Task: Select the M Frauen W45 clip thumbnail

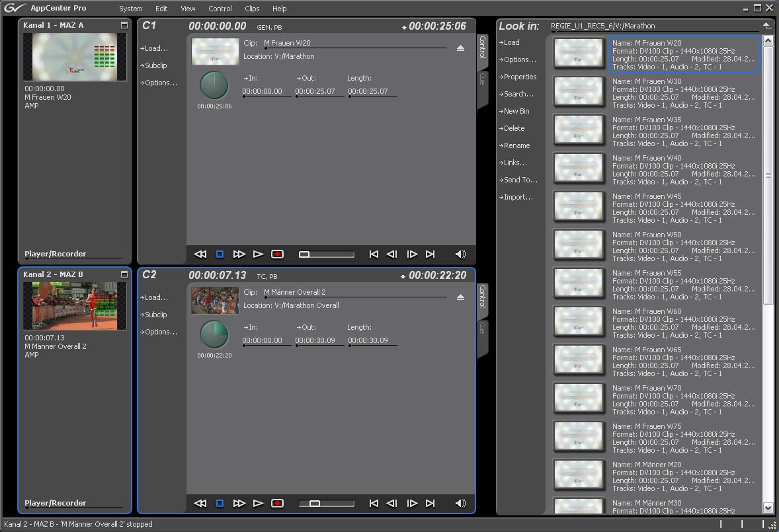Action: click(579, 206)
